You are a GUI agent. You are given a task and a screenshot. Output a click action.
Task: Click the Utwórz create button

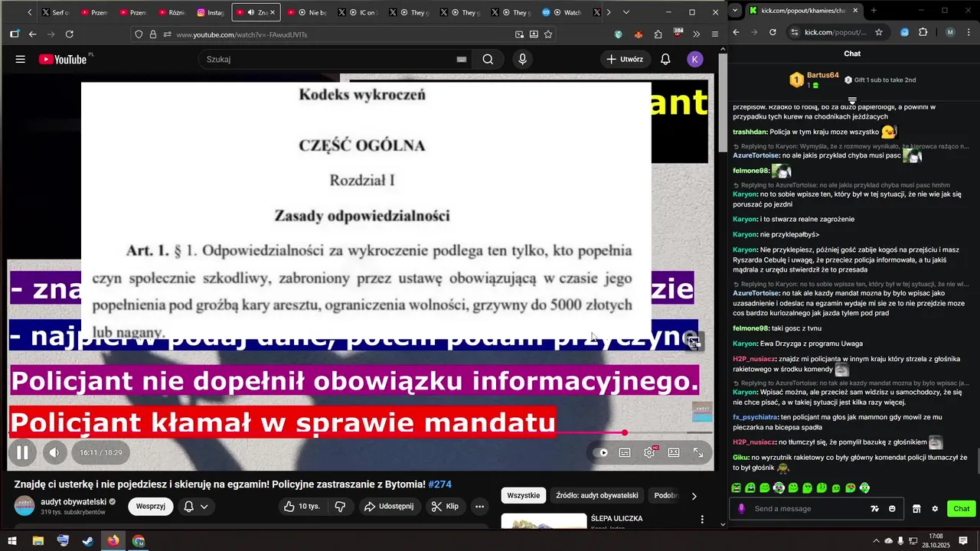[x=624, y=59]
